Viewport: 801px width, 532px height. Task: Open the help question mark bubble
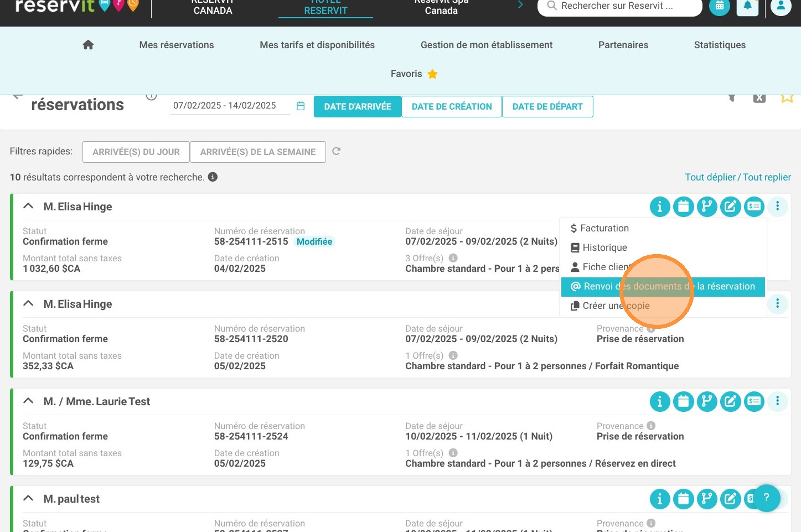[x=766, y=498]
